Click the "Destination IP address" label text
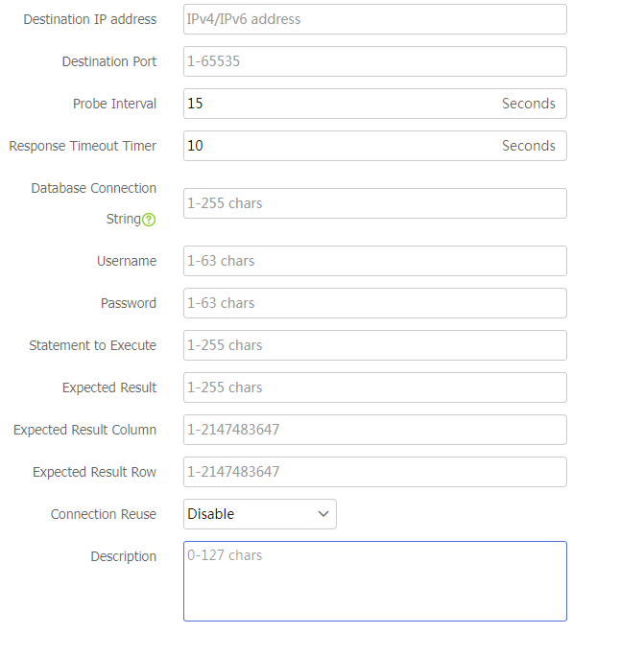 [89, 19]
